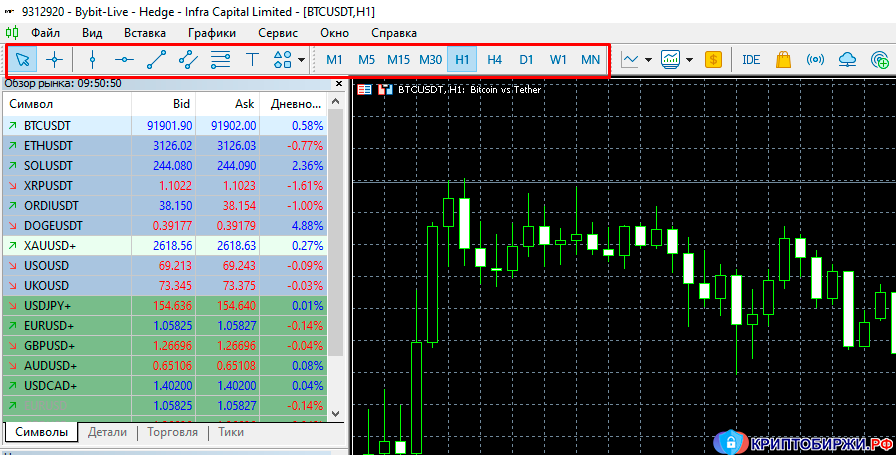
Task: Close the Обзор рынка panel
Action: (x=339, y=83)
